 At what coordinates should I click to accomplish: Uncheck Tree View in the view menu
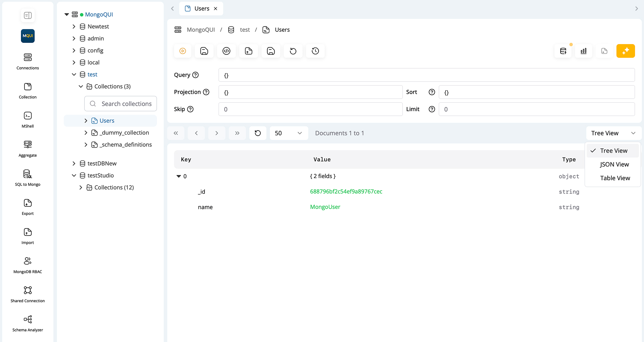[614, 150]
